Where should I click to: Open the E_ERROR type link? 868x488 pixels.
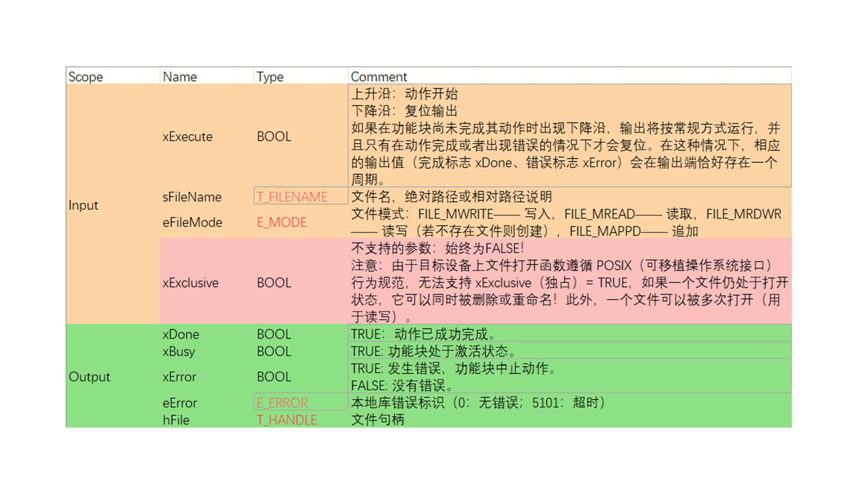[282, 403]
